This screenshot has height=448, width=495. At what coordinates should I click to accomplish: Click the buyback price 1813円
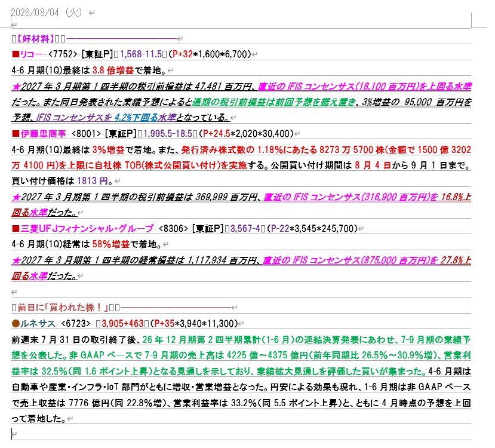pos(93,181)
